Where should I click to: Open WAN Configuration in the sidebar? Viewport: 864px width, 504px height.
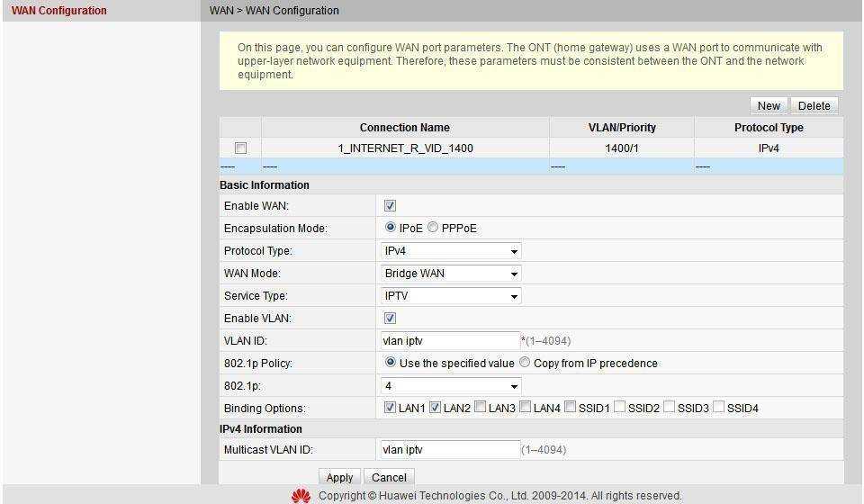point(59,11)
